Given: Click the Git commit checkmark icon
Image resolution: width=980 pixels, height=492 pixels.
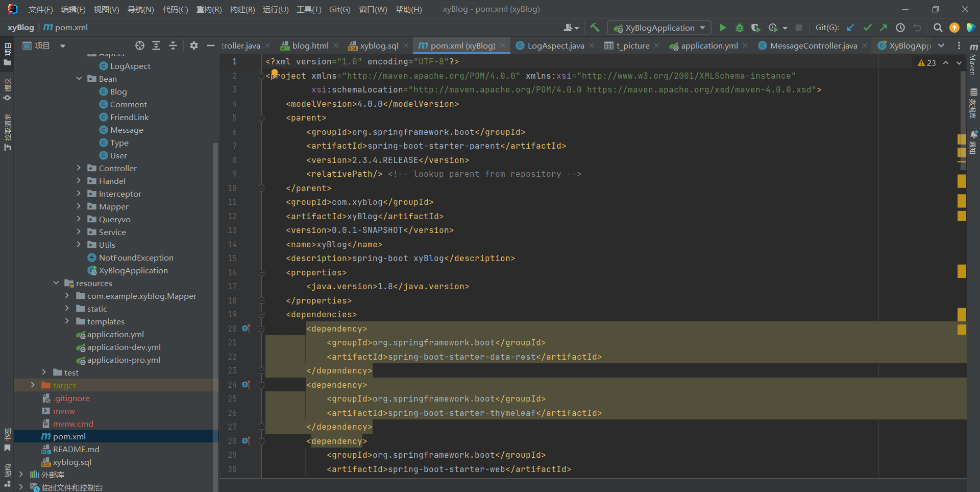Looking at the screenshot, I should [867, 28].
